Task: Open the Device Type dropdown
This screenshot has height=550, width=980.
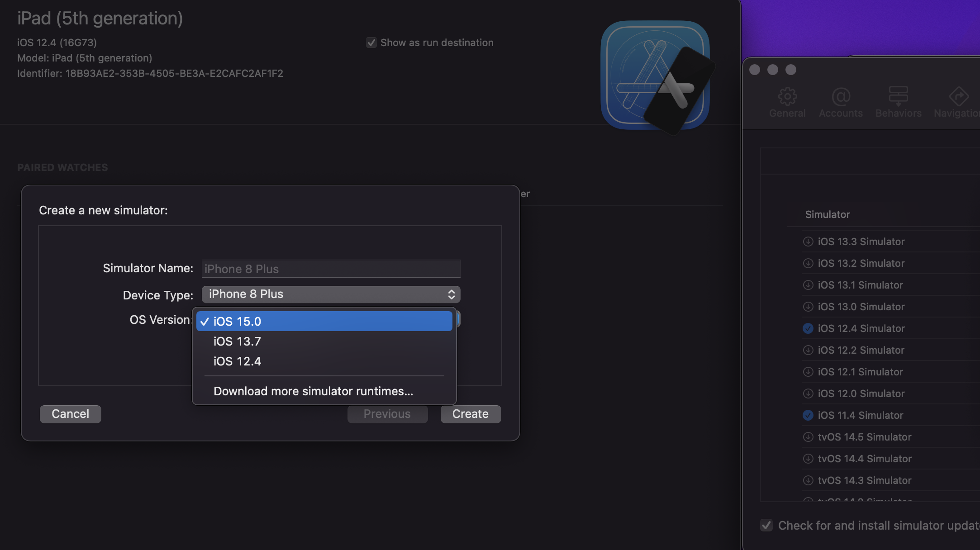Action: tap(331, 294)
